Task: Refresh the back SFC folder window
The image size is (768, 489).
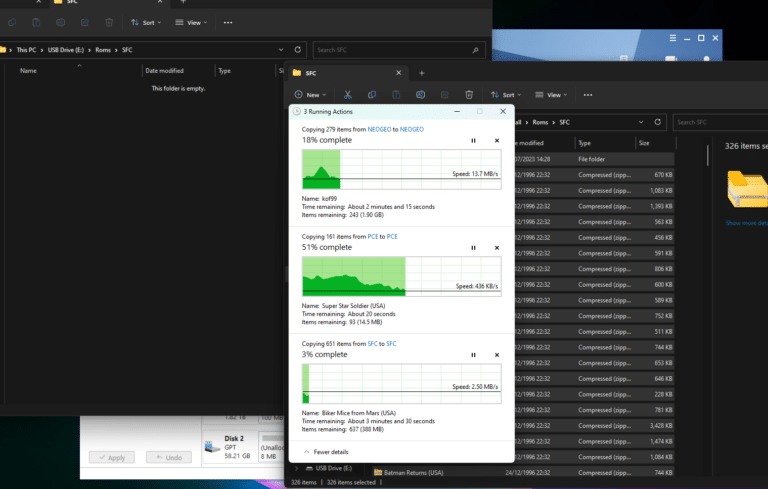Action: click(298, 49)
